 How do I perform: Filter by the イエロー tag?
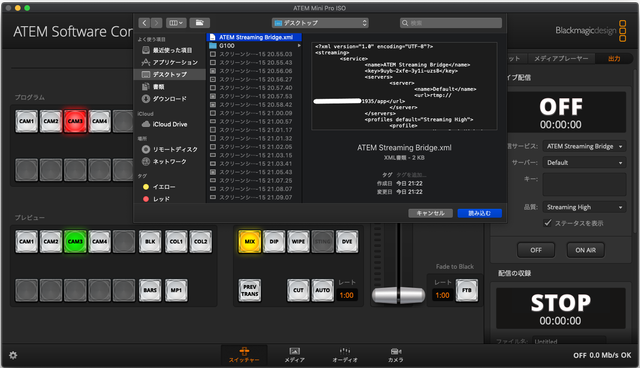[x=169, y=187]
